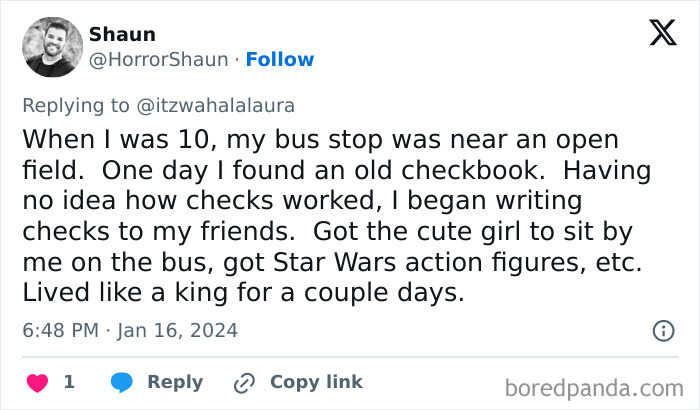Follow the HorrorShaun account

click(x=280, y=59)
